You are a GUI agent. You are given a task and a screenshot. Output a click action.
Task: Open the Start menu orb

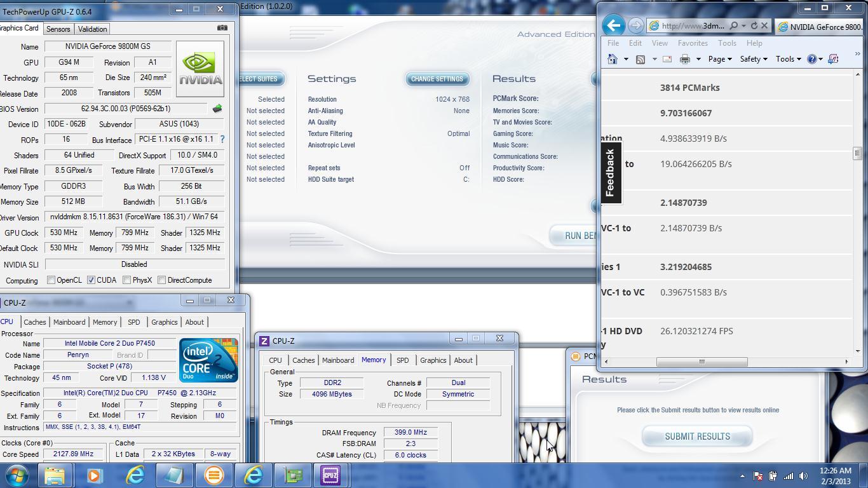tap(17, 475)
